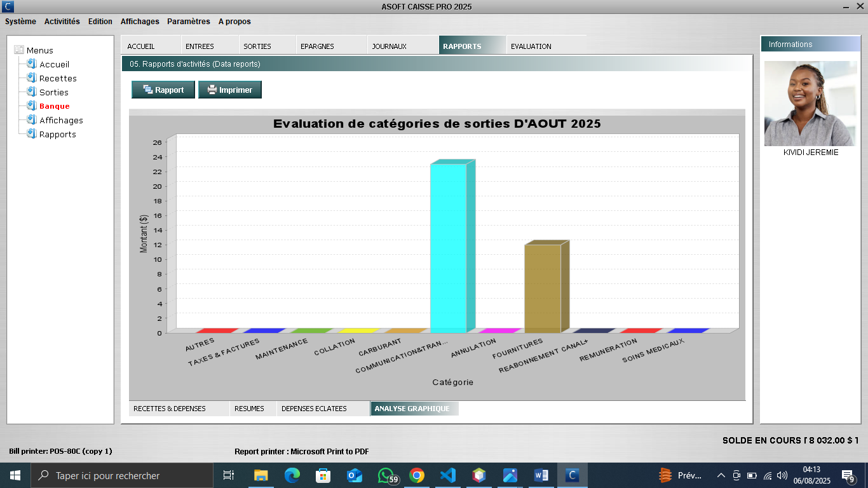Click the Imprimer button
The image size is (868, 488).
(230, 90)
